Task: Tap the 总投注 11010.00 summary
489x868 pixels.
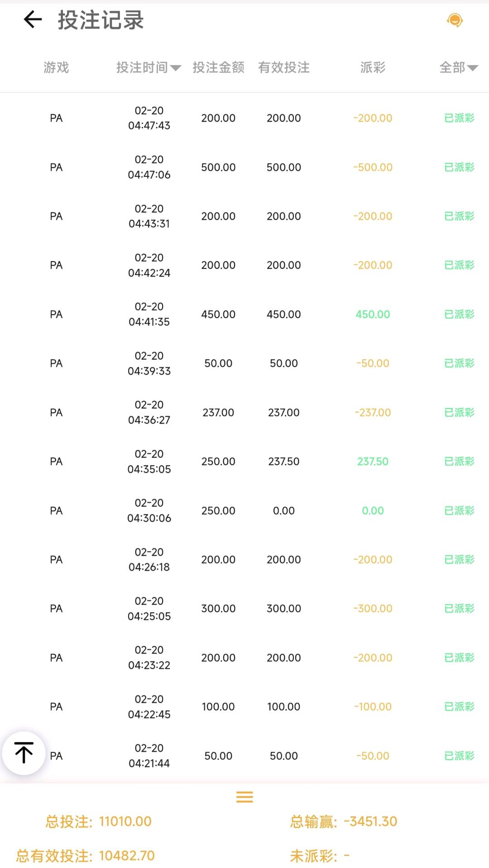Action: click(x=99, y=821)
